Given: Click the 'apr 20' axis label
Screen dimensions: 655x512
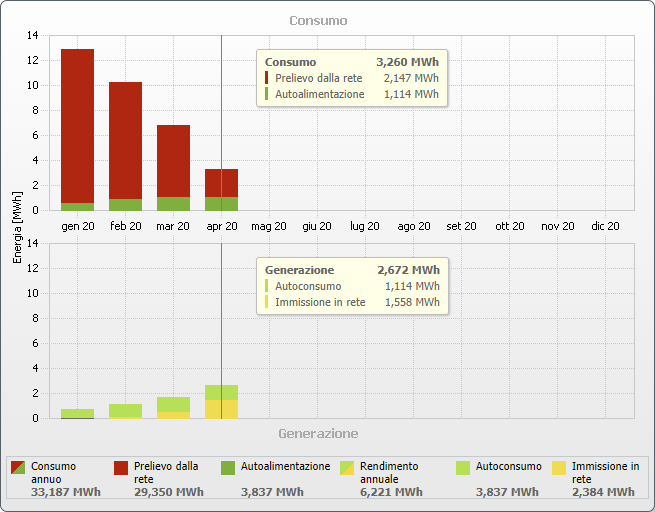Looking at the screenshot, I should tap(222, 226).
